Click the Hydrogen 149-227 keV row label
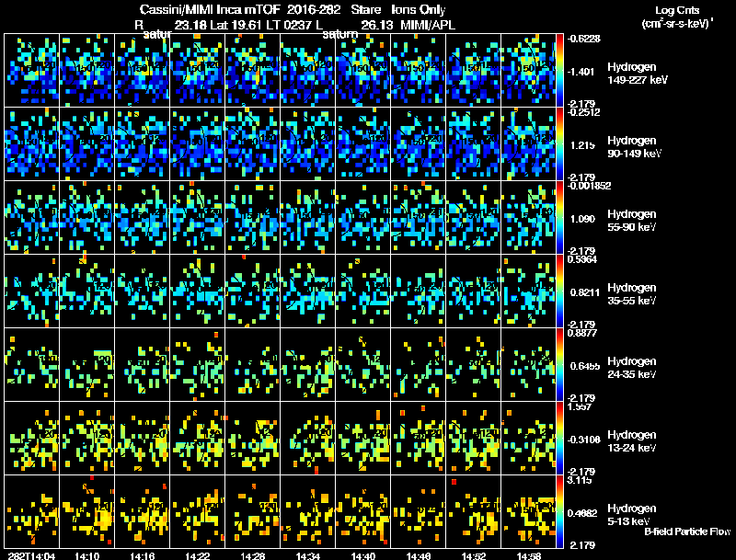Image resolution: width=736 pixels, height=560 pixels. (x=637, y=74)
